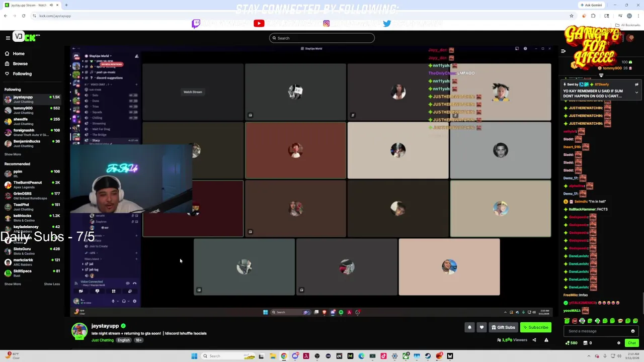Open jaystayupp channel name link
Screen dimensions: 644x362
pyautogui.click(x=105, y=326)
